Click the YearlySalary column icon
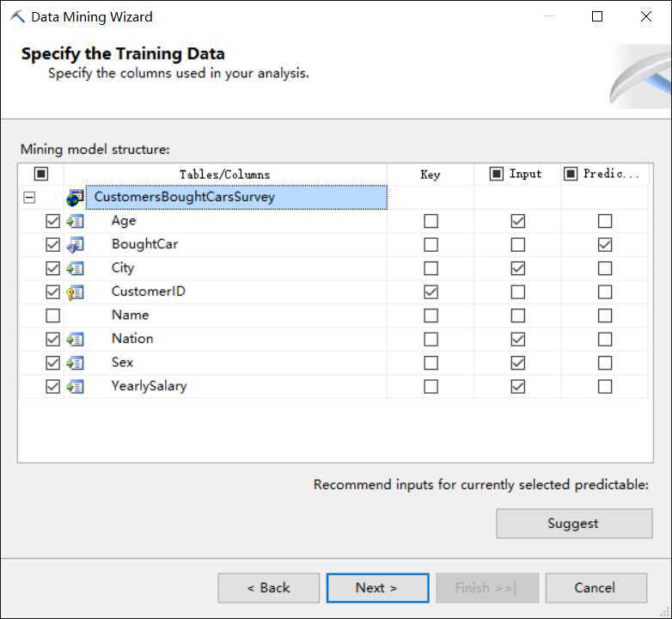672x619 pixels. pyautogui.click(x=76, y=386)
